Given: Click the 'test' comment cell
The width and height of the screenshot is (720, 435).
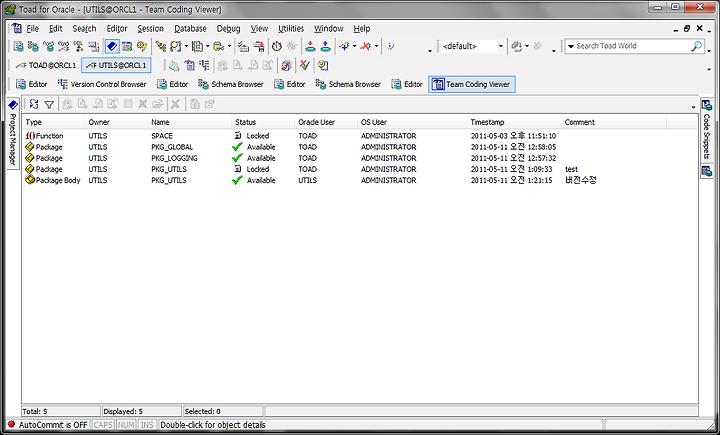Looking at the screenshot, I should pyautogui.click(x=571, y=169).
